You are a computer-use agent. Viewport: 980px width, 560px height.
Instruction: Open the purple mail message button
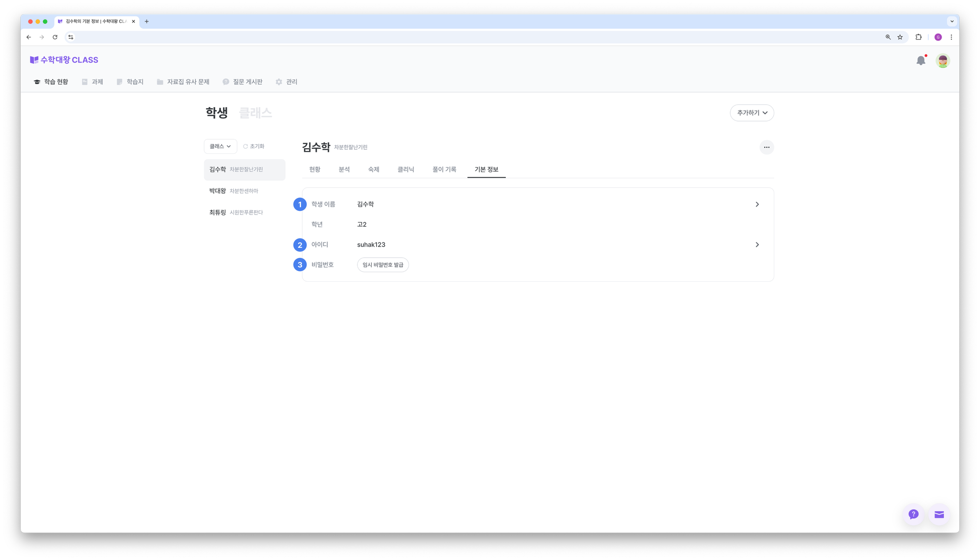coord(939,515)
